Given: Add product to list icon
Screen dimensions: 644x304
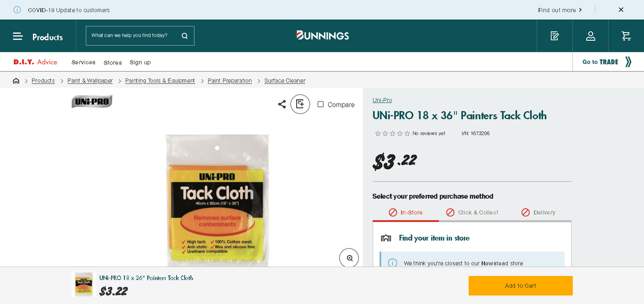Looking at the screenshot, I should tap(300, 104).
